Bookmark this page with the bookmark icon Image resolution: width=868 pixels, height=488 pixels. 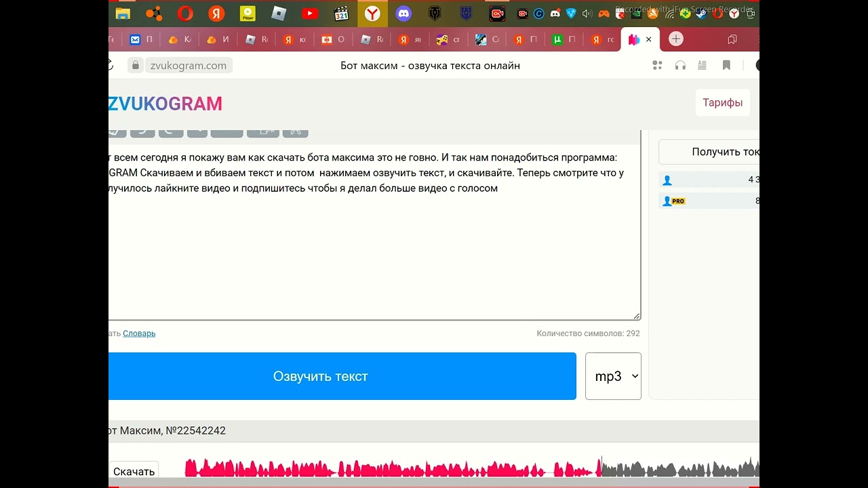click(x=726, y=66)
